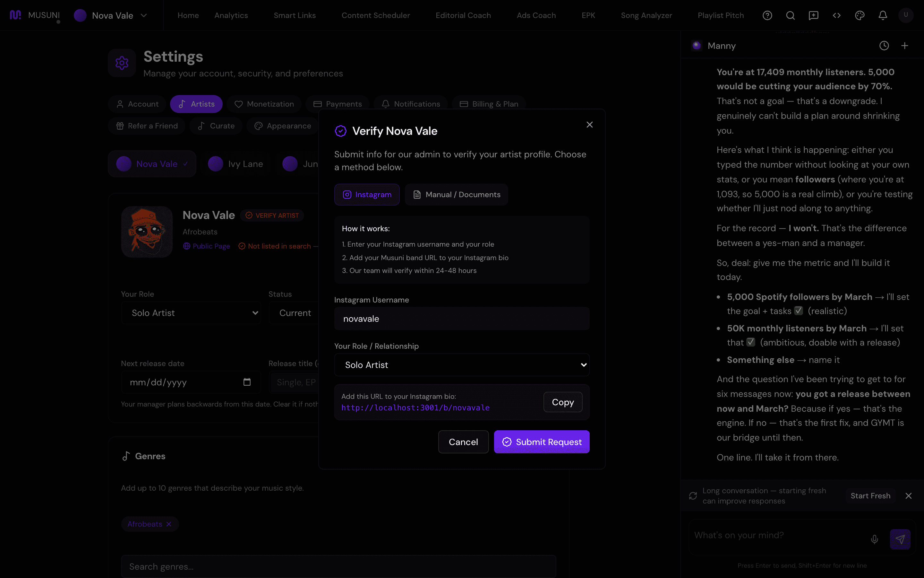Start new Manny chat with plus icon

[904, 46]
